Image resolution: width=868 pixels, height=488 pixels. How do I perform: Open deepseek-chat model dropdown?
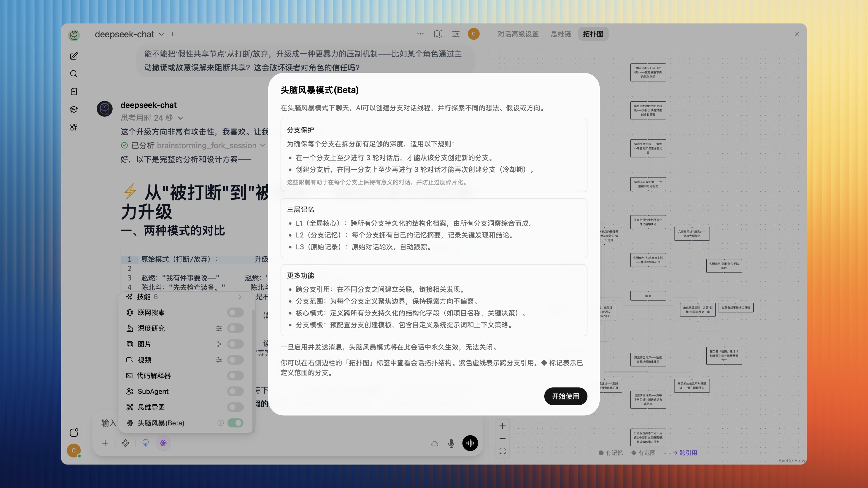[129, 34]
